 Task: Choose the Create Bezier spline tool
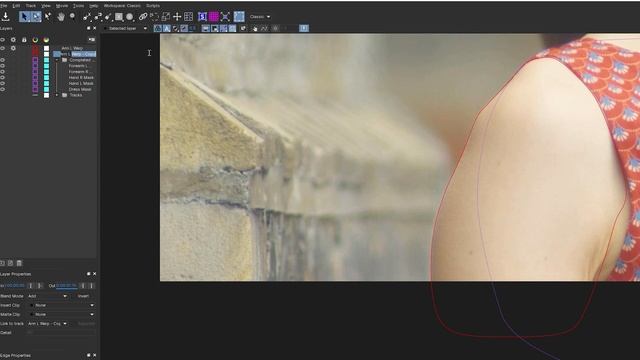(108, 17)
